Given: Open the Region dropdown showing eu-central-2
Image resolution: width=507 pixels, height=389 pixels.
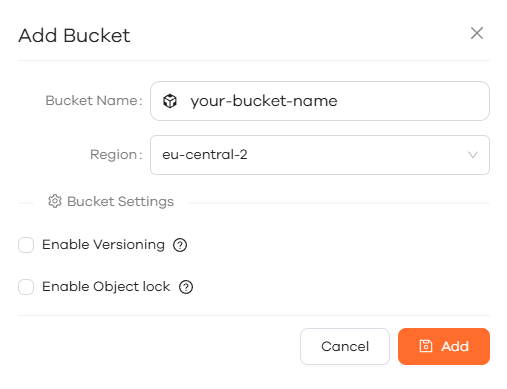Looking at the screenshot, I should click(320, 155).
